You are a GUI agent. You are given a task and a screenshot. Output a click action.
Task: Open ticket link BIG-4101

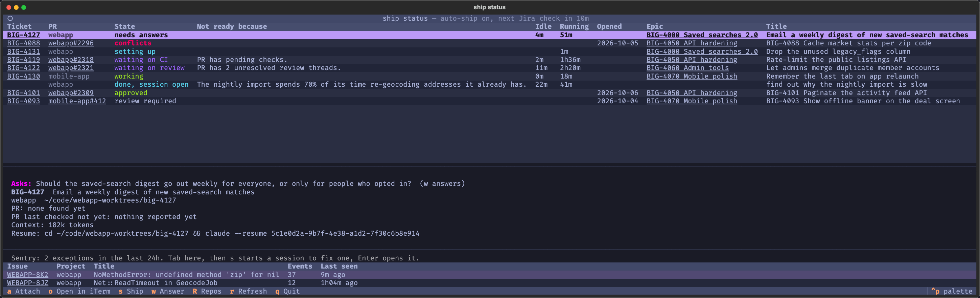(x=24, y=93)
